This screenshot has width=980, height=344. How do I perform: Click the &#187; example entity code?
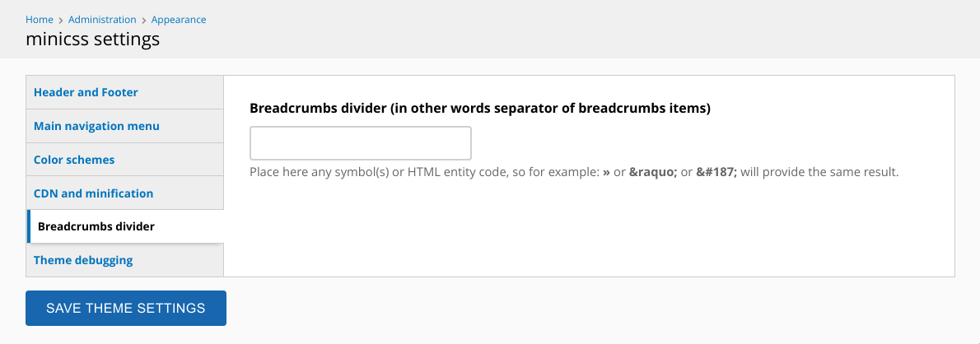tap(716, 172)
